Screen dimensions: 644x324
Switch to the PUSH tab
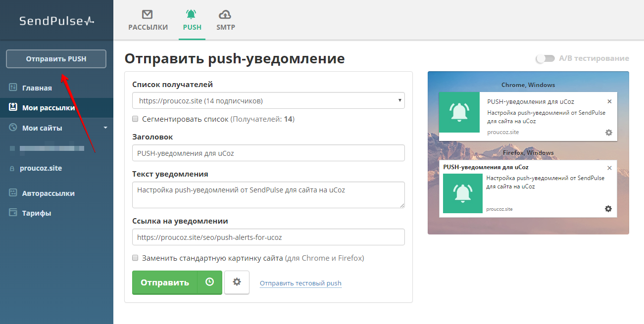pyautogui.click(x=192, y=20)
